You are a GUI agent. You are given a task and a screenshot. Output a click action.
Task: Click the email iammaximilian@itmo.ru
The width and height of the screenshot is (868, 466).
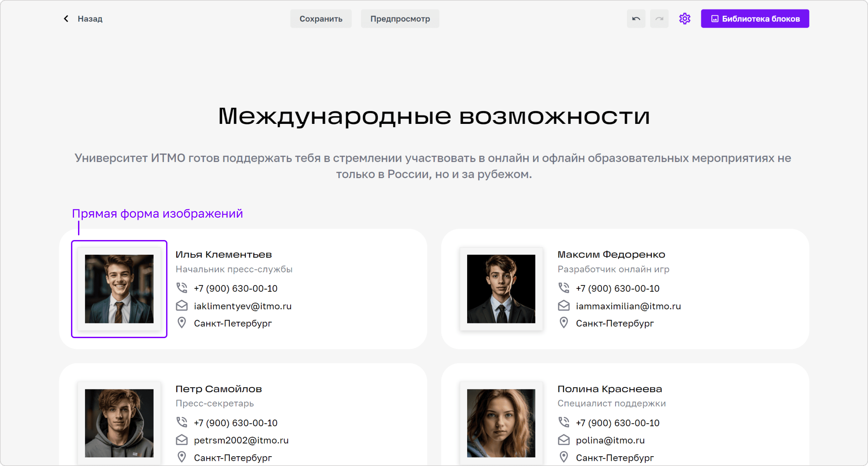629,306
